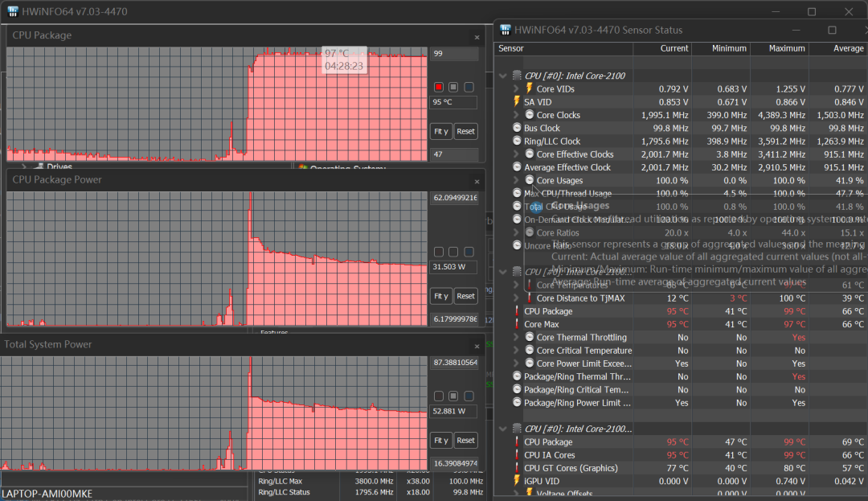
Task: Click the red color box in the CPU Package graph
Action: pyautogui.click(x=439, y=87)
